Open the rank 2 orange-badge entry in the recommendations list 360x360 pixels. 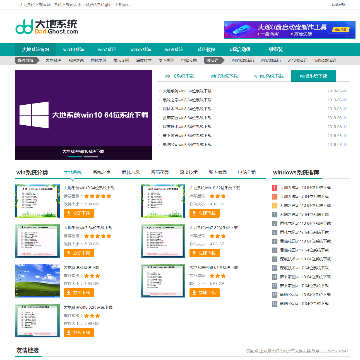point(305,197)
